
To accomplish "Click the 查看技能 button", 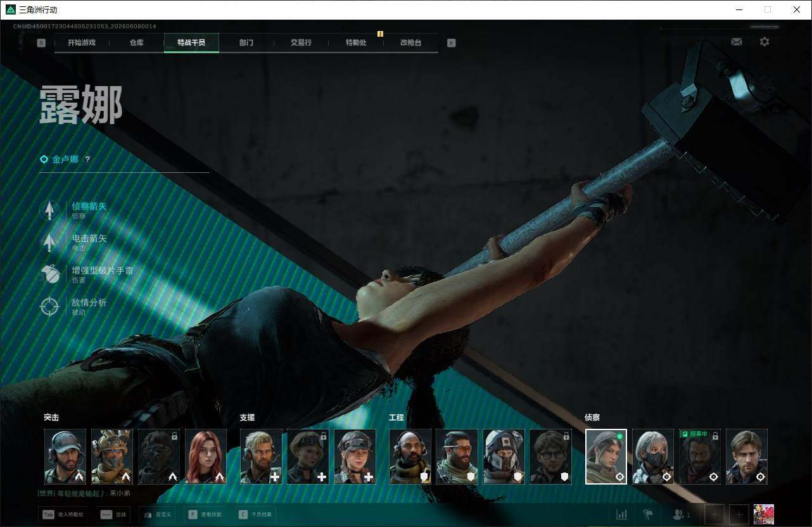I will point(205,515).
